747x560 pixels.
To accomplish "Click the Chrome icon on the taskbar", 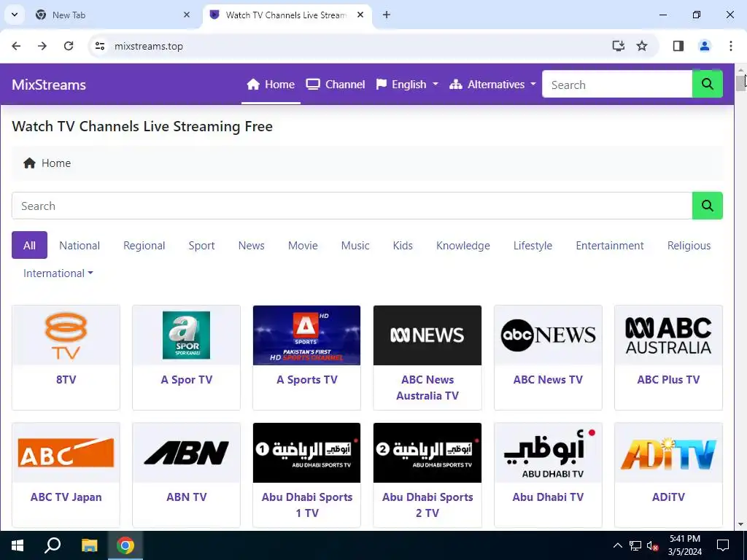I will pyautogui.click(x=125, y=545).
